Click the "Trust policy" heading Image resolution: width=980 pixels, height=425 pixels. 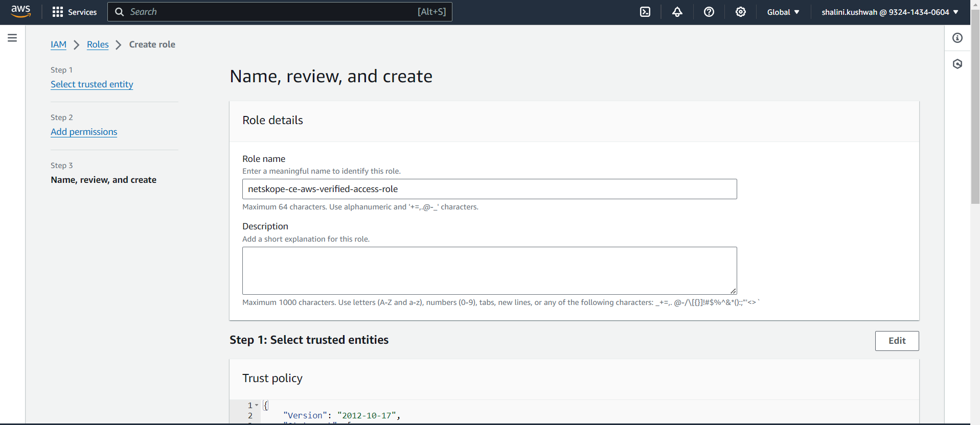(272, 378)
